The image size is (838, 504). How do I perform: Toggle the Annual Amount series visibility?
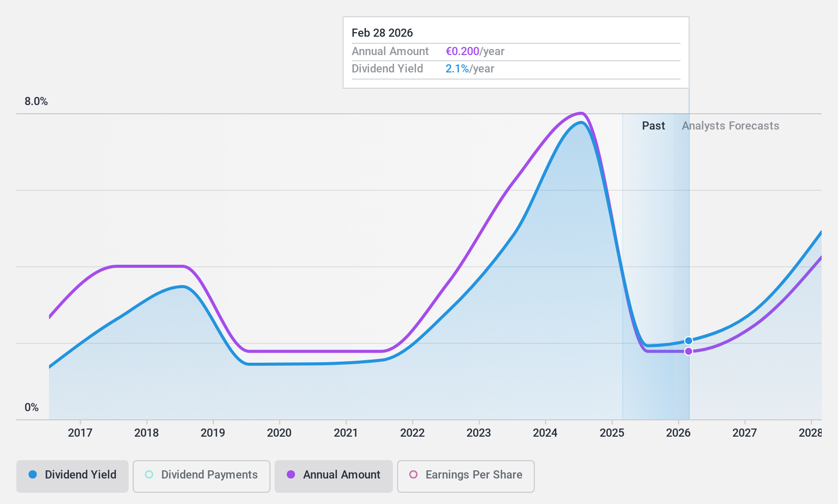(333, 475)
